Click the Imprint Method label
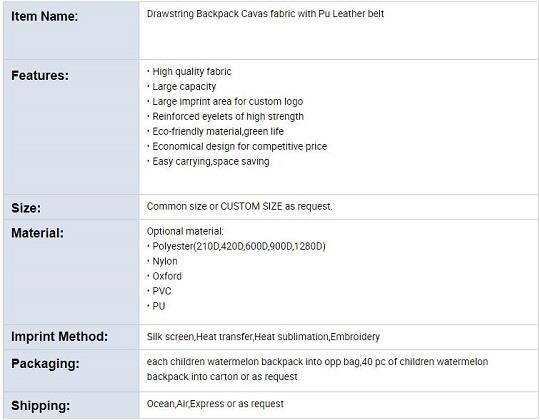540x420 pixels. [60, 336]
